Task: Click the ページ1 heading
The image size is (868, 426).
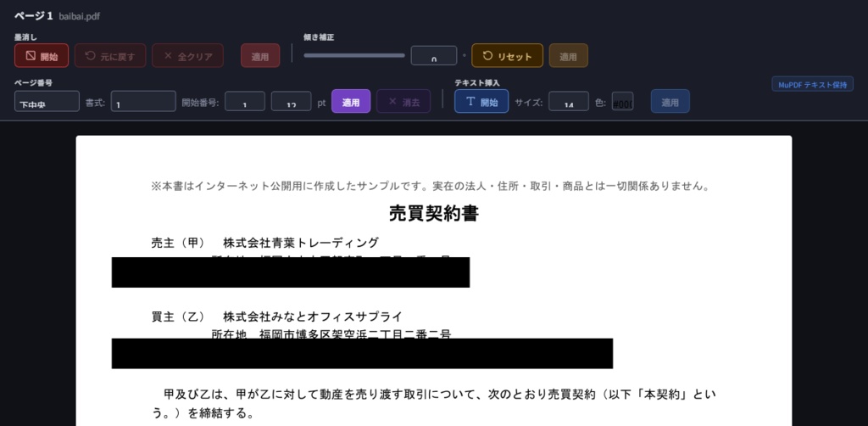Action: [x=34, y=16]
